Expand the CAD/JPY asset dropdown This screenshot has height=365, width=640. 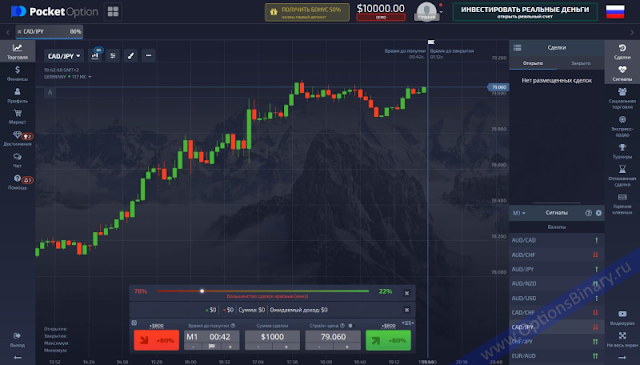pyautogui.click(x=64, y=56)
